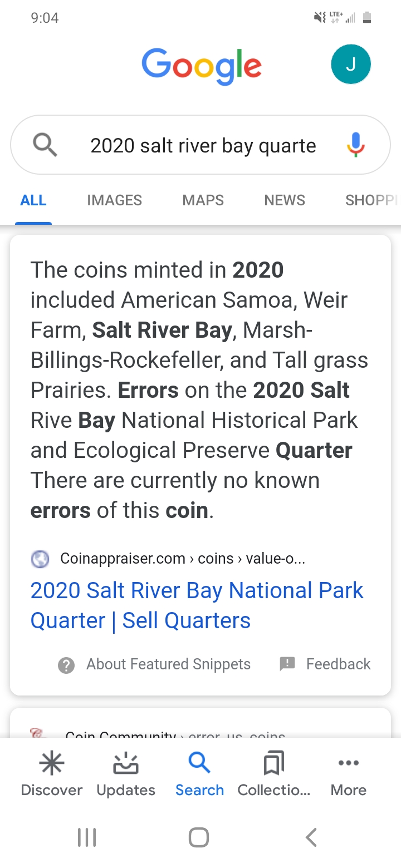The width and height of the screenshot is (401, 868).
Task: Send Feedback on the featured snippet
Action: 326,664
